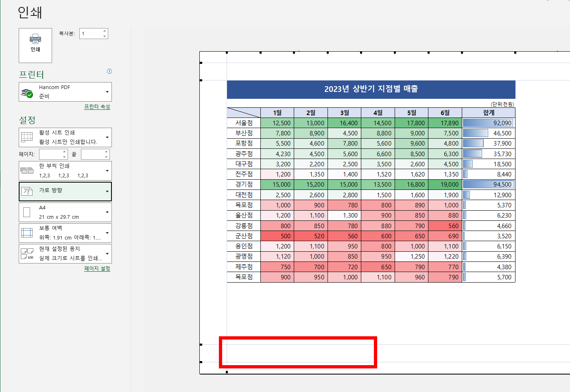
Task: Click the A4 paper page icon
Action: pyautogui.click(x=27, y=212)
